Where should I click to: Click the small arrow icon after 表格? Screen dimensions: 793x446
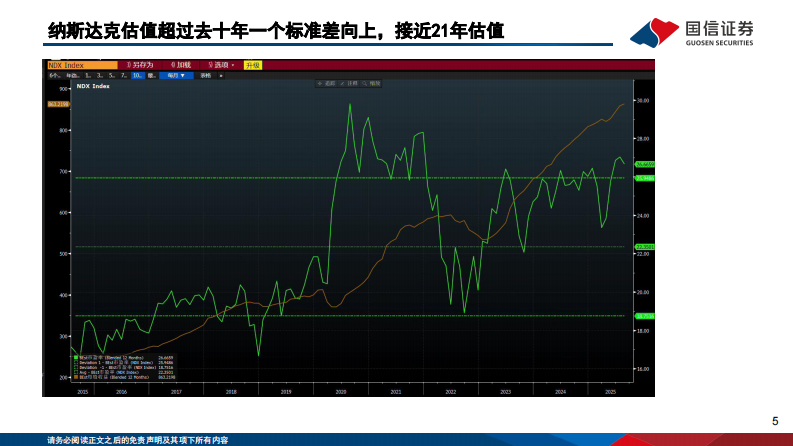(x=221, y=75)
